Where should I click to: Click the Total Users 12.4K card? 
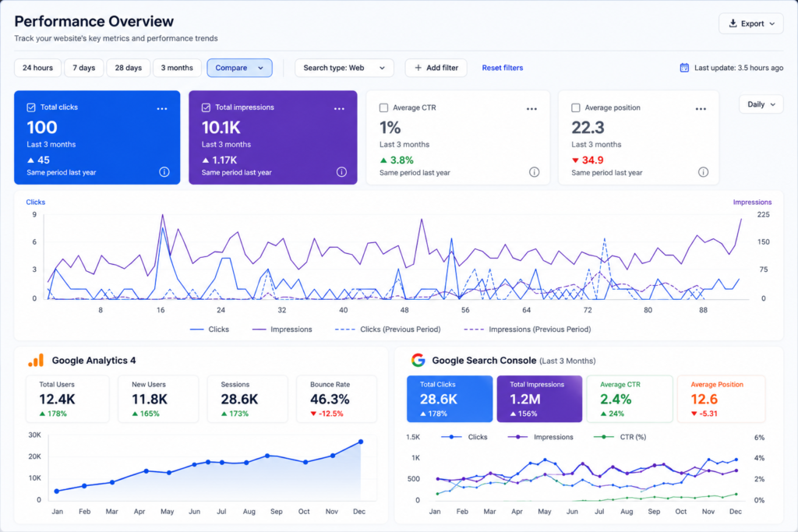pos(68,400)
